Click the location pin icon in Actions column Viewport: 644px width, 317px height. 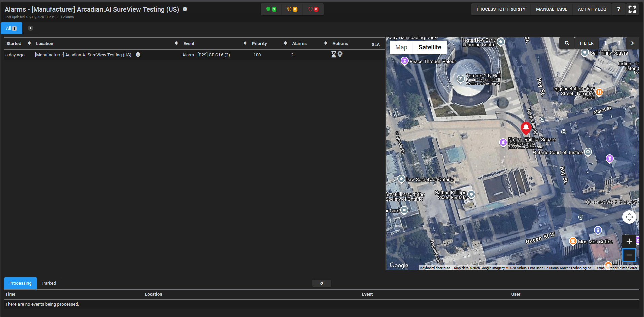339,54
